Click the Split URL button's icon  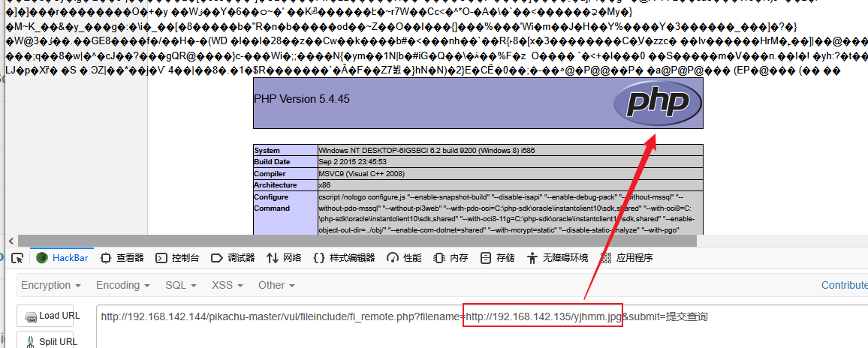[31, 341]
